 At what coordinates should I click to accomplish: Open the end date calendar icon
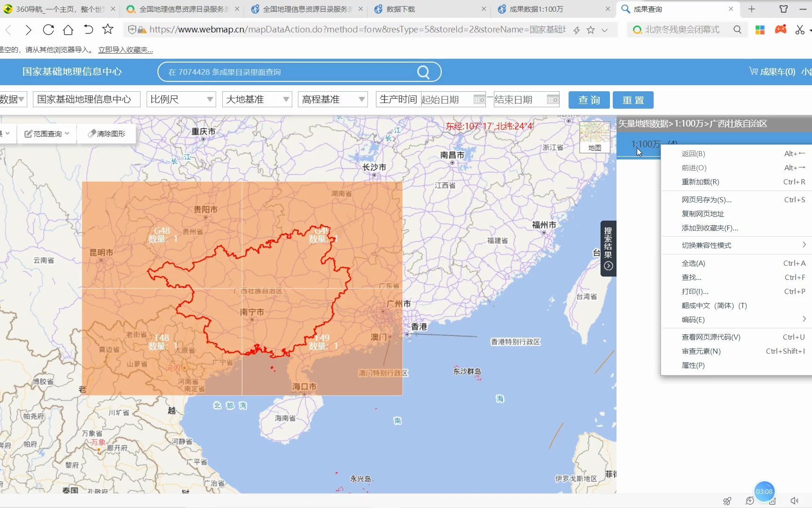coord(553,100)
